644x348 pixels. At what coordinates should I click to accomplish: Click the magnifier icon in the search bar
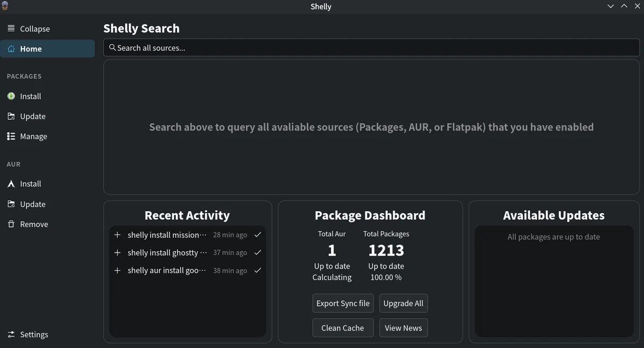[x=112, y=48]
